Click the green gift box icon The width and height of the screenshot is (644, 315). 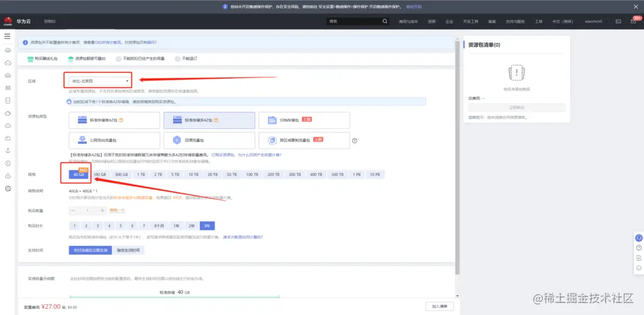coord(30,58)
